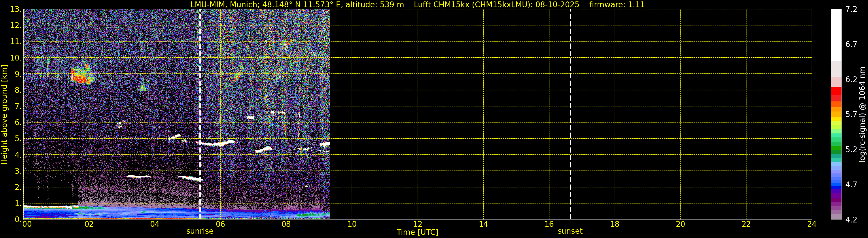The width and height of the screenshot is (868, 238).
Task: Click the date '08-10-2025' in title
Action: click(557, 5)
